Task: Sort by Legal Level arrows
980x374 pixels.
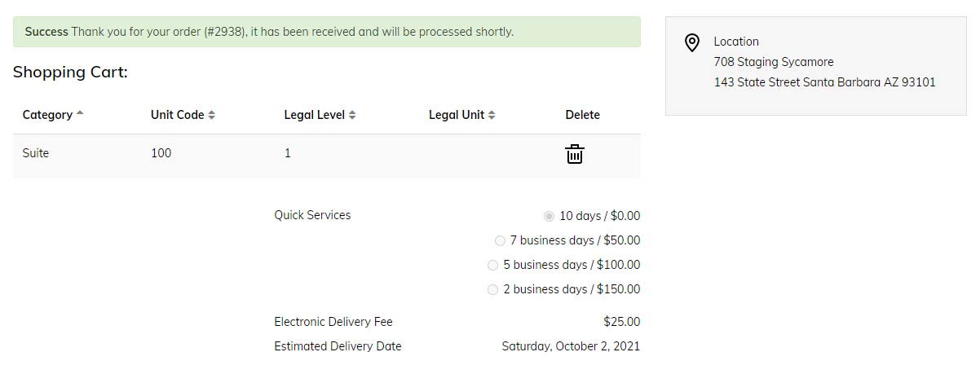Action: pyautogui.click(x=352, y=115)
